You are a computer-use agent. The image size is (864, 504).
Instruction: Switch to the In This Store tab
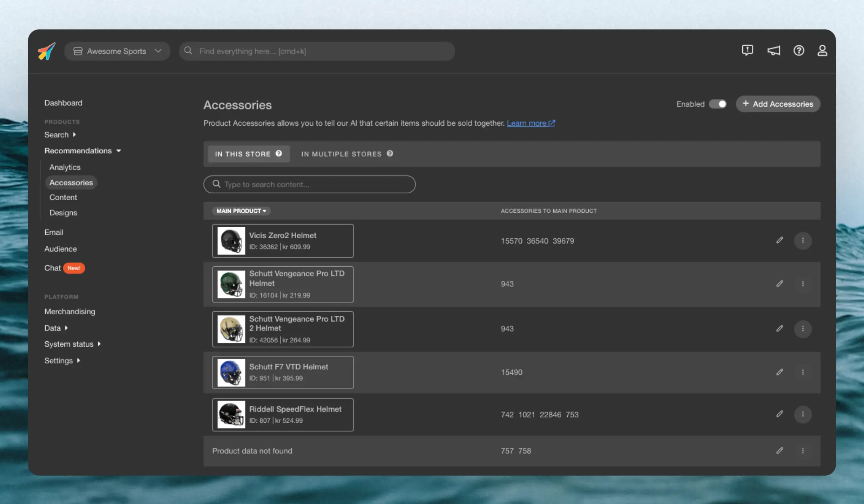pyautogui.click(x=249, y=154)
